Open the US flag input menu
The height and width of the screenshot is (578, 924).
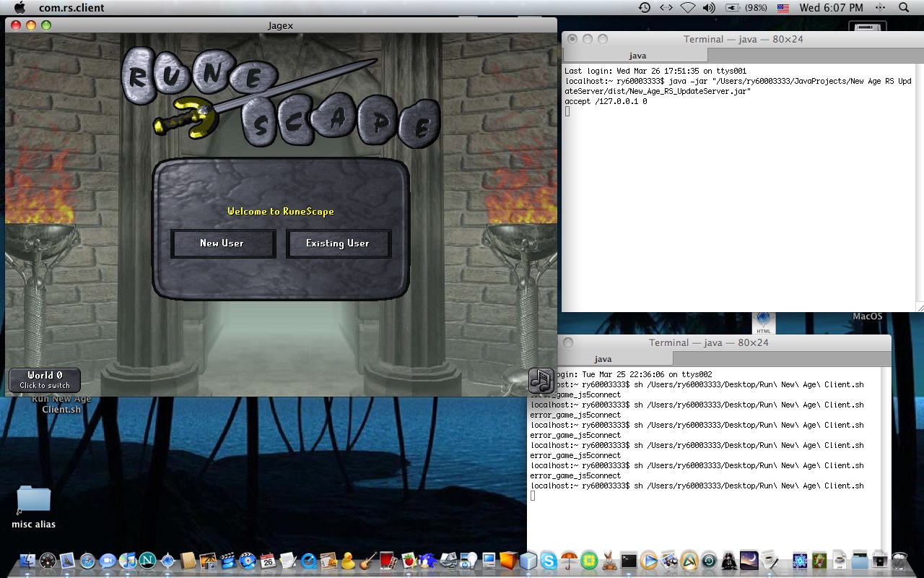point(783,8)
